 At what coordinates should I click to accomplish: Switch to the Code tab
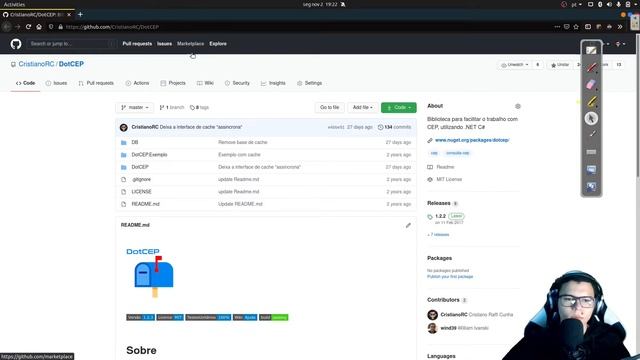(25, 83)
